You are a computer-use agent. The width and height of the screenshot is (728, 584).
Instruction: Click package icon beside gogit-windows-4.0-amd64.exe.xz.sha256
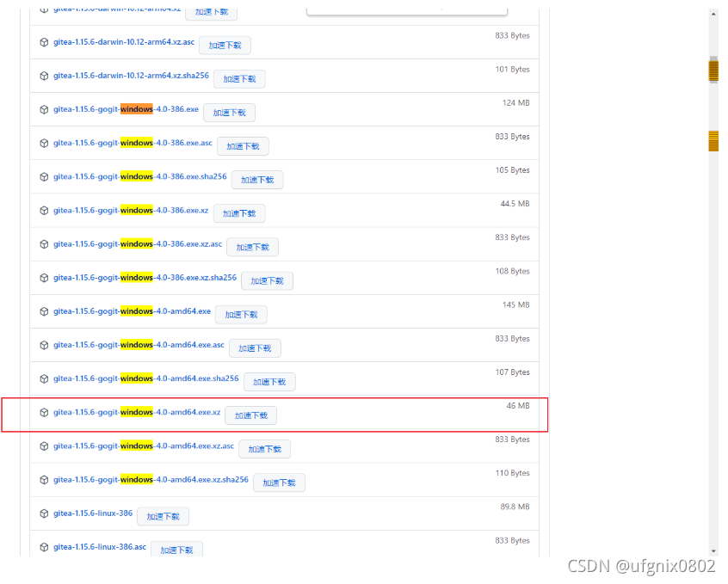click(44, 480)
